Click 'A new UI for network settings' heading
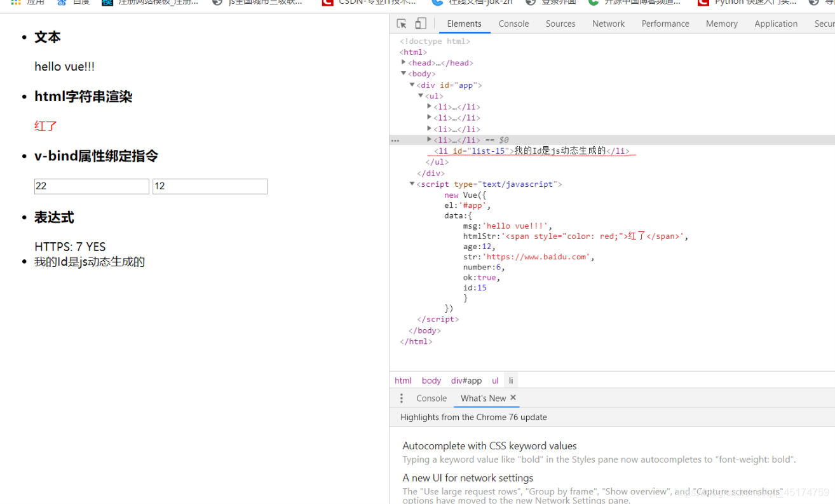Viewport: 835px width, 504px height. (x=468, y=477)
